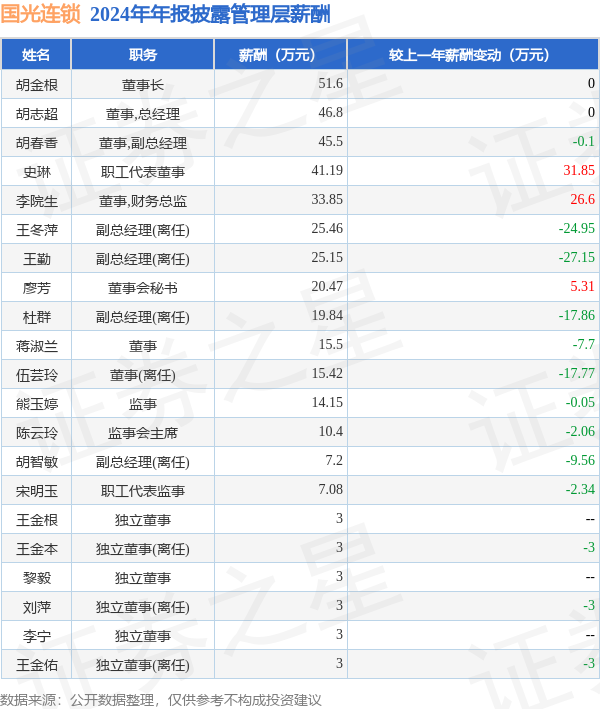Click the red change value 26.6
The height and width of the screenshot is (709, 600).
[x=582, y=199]
